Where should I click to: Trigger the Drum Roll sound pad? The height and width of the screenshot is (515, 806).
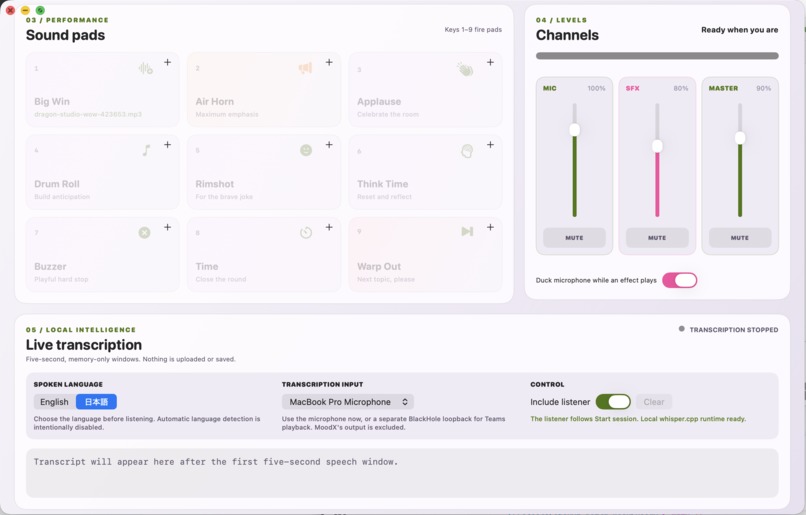(103, 172)
